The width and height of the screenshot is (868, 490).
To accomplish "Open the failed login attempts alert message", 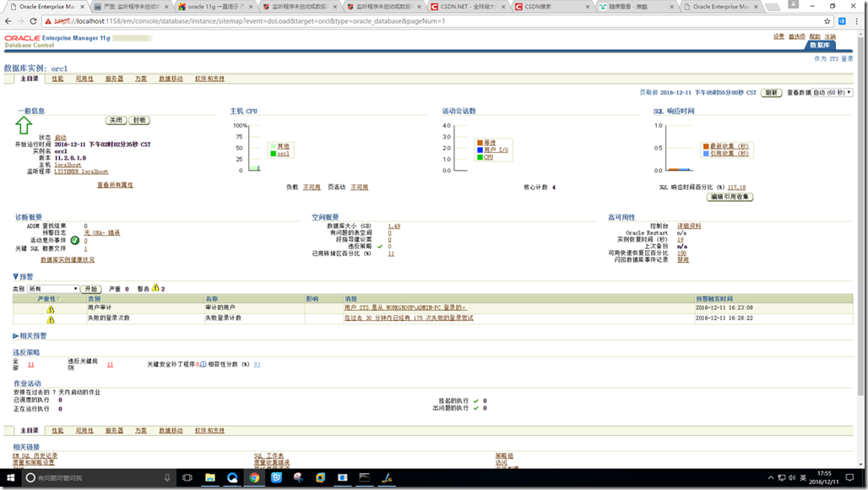I will tap(409, 318).
